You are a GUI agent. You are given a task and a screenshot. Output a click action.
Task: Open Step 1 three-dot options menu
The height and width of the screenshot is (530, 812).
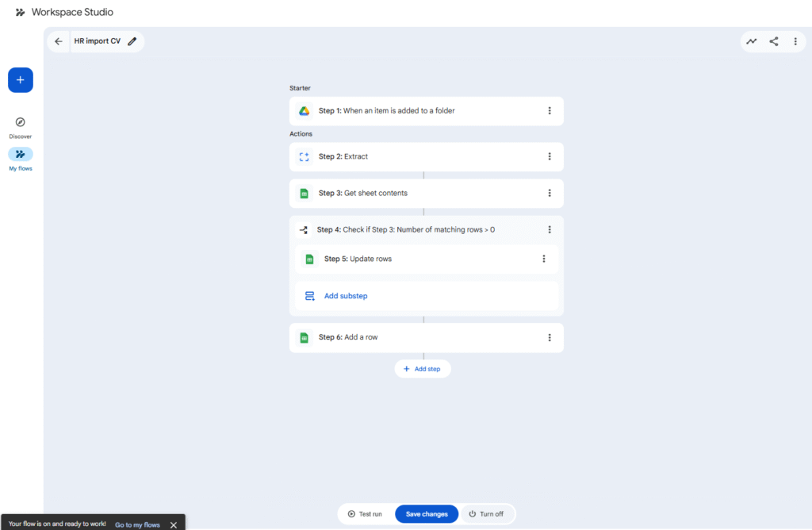(x=550, y=111)
